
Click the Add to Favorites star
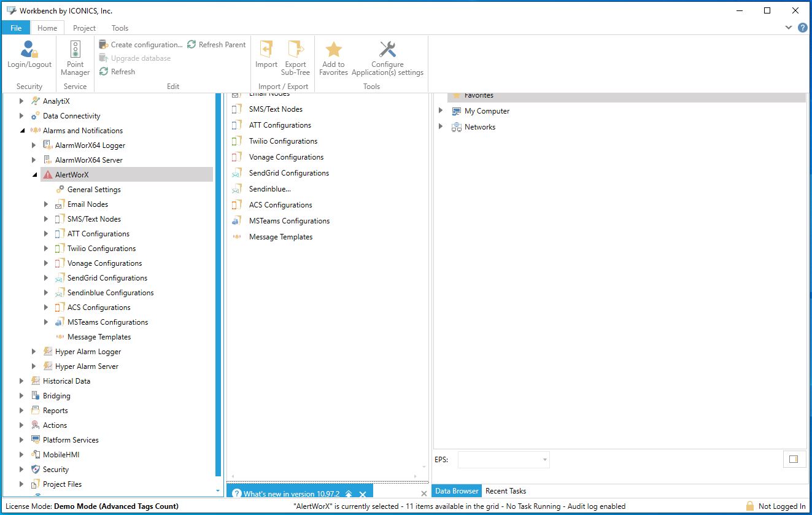pyautogui.click(x=333, y=50)
